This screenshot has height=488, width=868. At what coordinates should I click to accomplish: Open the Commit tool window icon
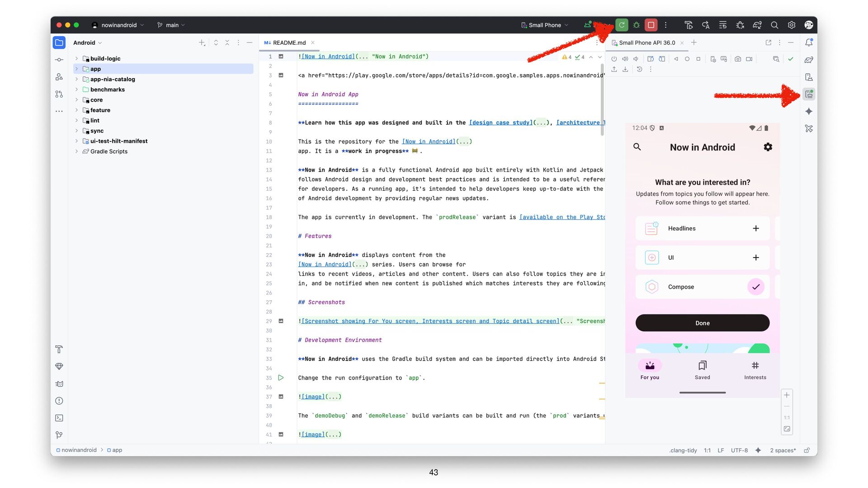click(59, 60)
